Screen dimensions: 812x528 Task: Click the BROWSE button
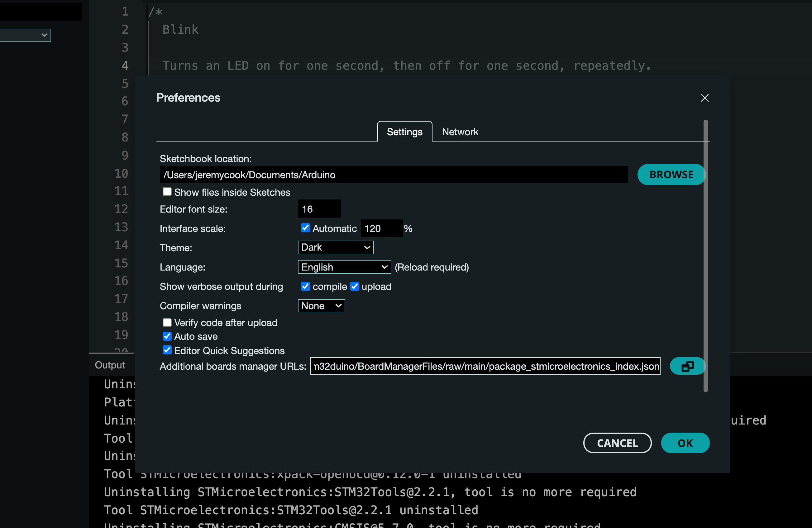(671, 175)
